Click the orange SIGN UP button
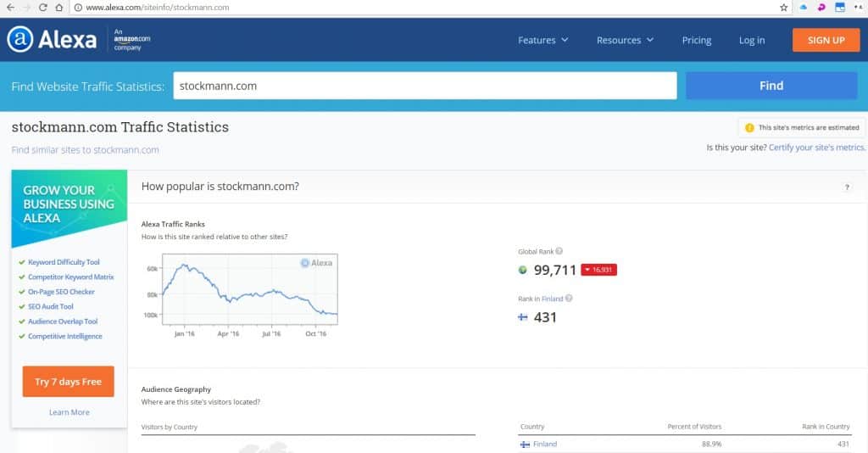Viewport: 868px width, 453px height. tap(826, 40)
